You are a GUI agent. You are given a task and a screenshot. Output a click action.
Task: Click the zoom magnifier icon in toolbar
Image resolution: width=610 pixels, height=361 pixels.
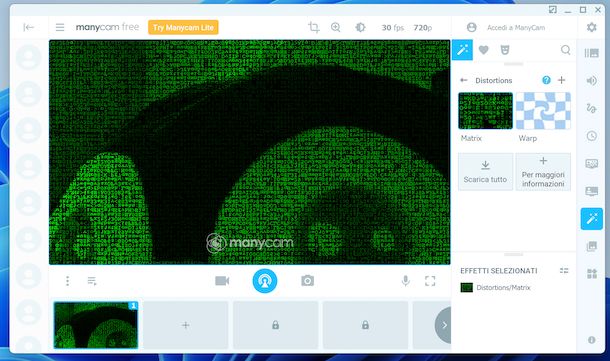click(x=335, y=27)
